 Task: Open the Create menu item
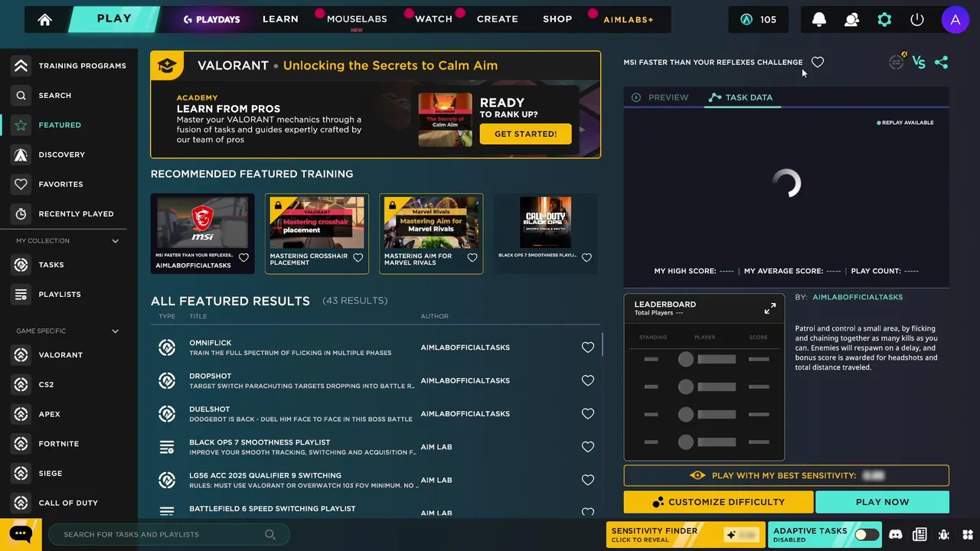498,19
